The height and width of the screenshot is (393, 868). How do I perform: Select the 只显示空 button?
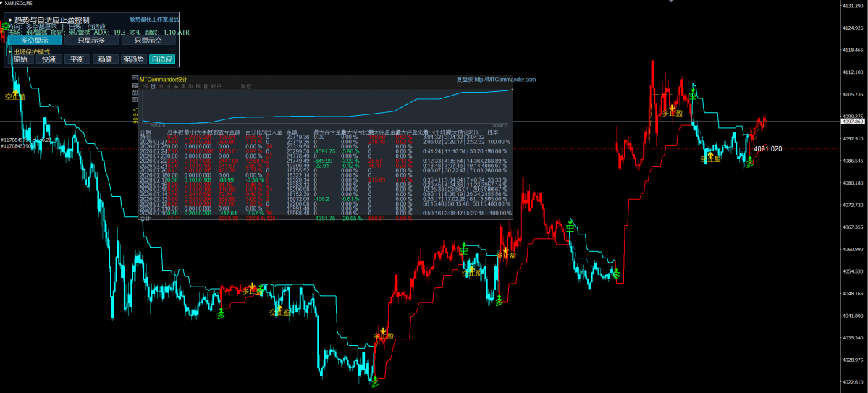148,40
